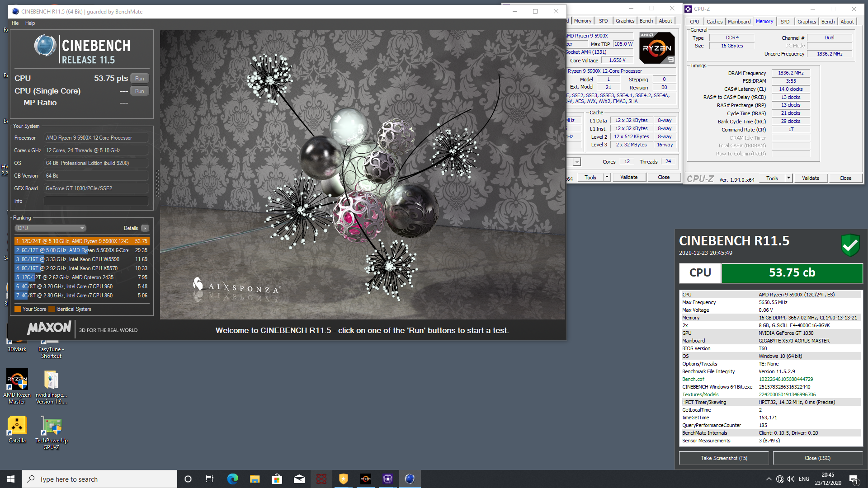This screenshot has width=868, height=488.
Task: Open the About tab in right CPU-Z window
Action: point(847,22)
